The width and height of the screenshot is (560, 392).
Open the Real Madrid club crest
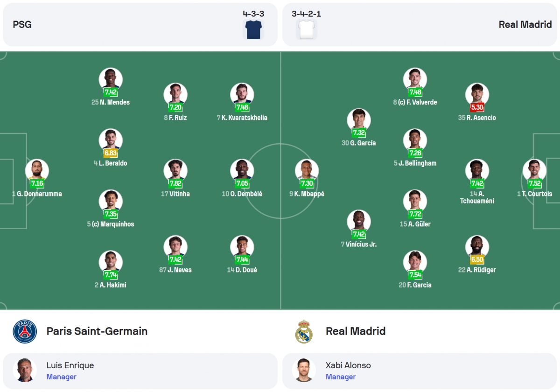pyautogui.click(x=304, y=331)
